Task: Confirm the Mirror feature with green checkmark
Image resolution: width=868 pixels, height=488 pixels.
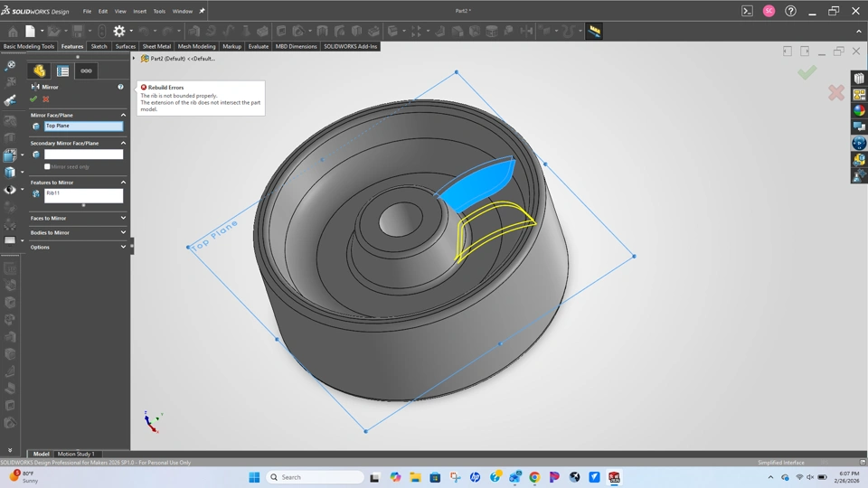Action: click(33, 99)
